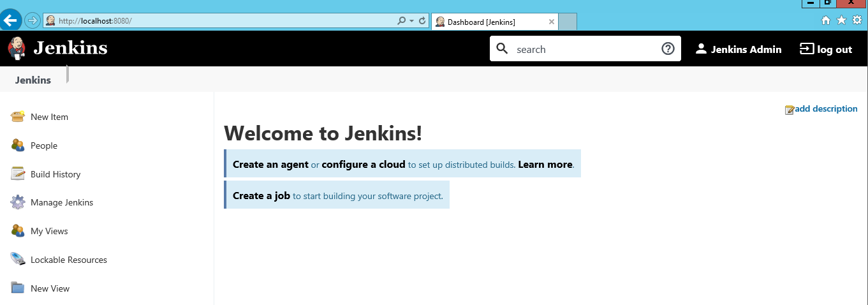This screenshot has width=868, height=305.
Task: Click the browser Refresh icon
Action: tap(422, 21)
